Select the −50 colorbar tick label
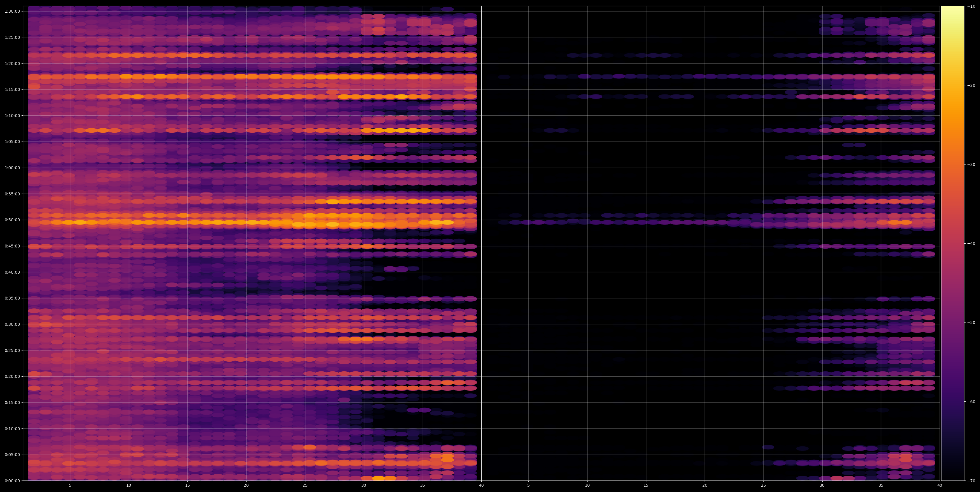Screen dimensions: 980x492 pyautogui.click(x=971, y=323)
